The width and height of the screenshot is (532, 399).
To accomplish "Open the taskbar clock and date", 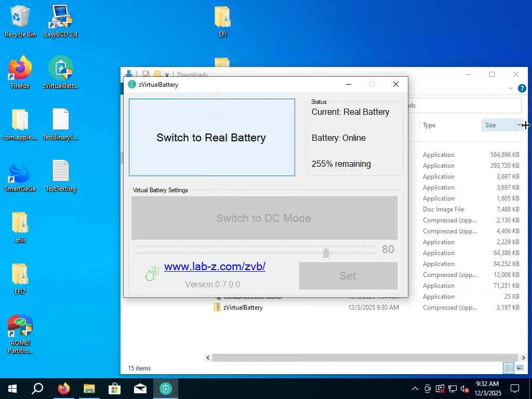I will coord(487,389).
